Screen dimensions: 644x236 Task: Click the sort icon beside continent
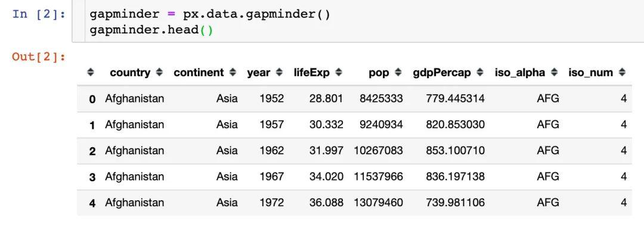233,73
